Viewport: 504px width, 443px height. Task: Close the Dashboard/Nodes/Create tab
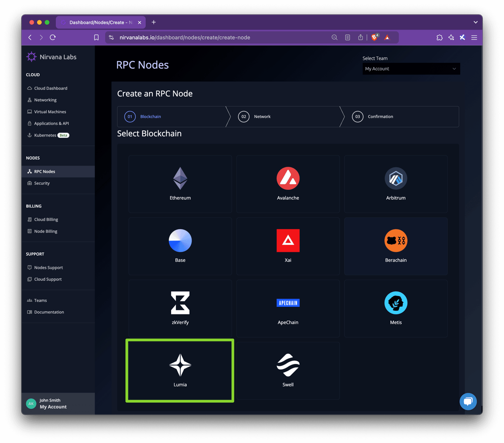pyautogui.click(x=140, y=22)
